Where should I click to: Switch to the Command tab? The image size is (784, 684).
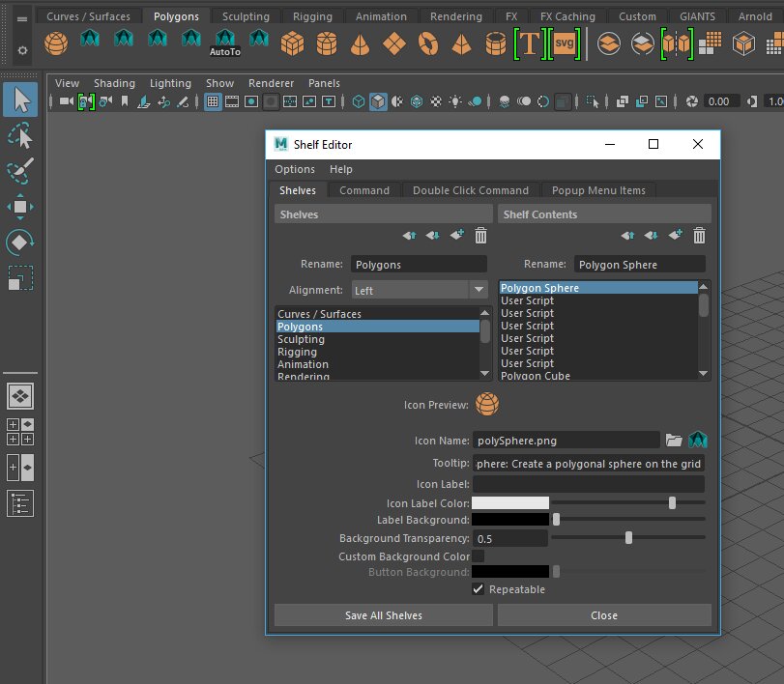tap(364, 190)
